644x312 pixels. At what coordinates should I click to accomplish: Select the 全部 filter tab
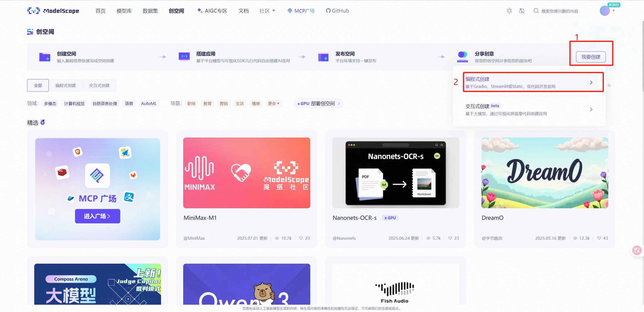coord(38,86)
